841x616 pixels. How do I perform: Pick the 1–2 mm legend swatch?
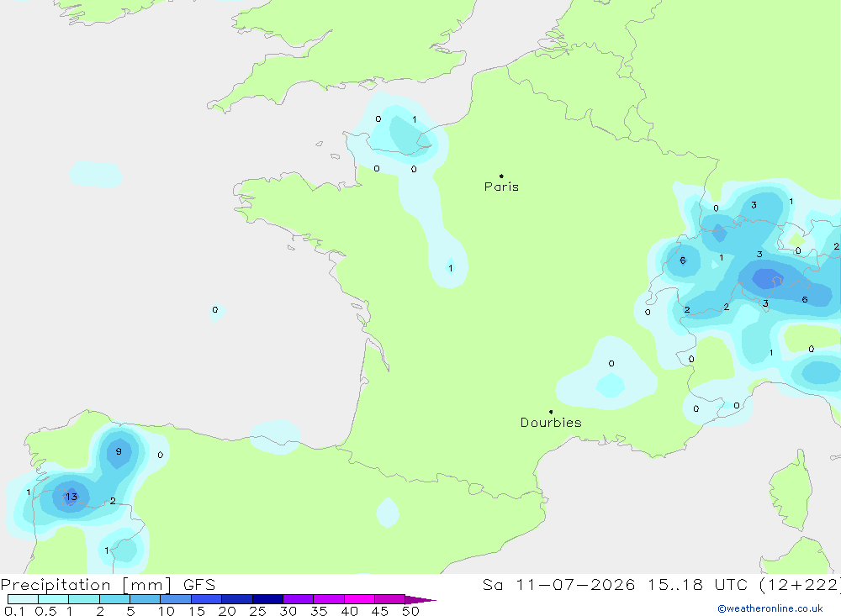[x=84, y=599]
